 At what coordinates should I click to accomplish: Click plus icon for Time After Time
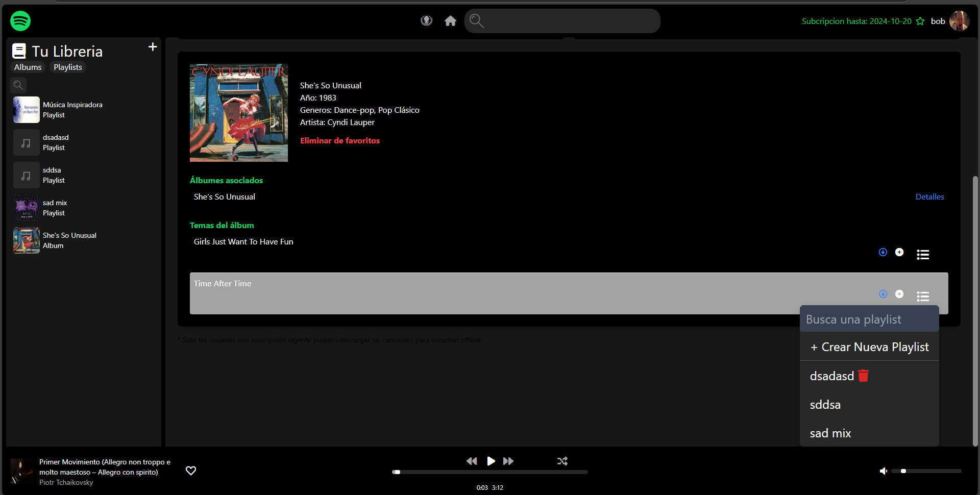tap(899, 294)
